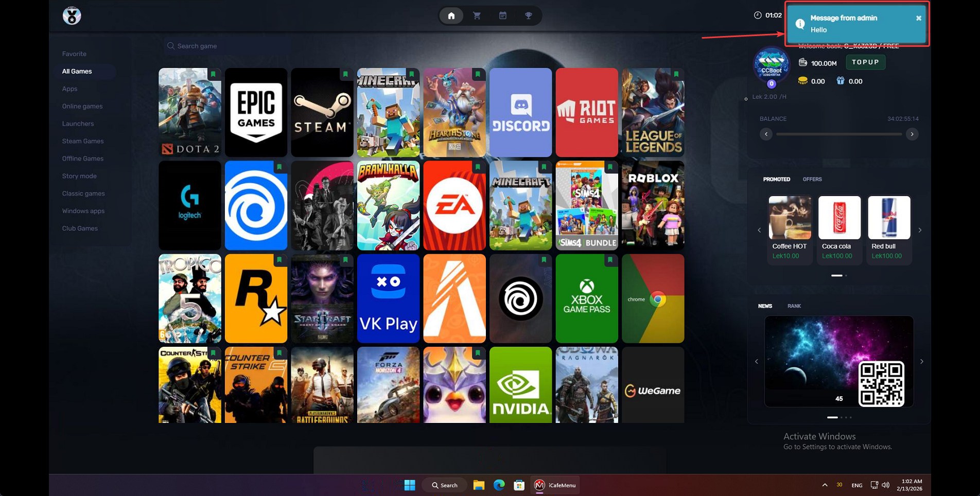This screenshot has height=496, width=980.
Task: Toggle the bookmark on the League of Legends tile
Action: (x=676, y=74)
